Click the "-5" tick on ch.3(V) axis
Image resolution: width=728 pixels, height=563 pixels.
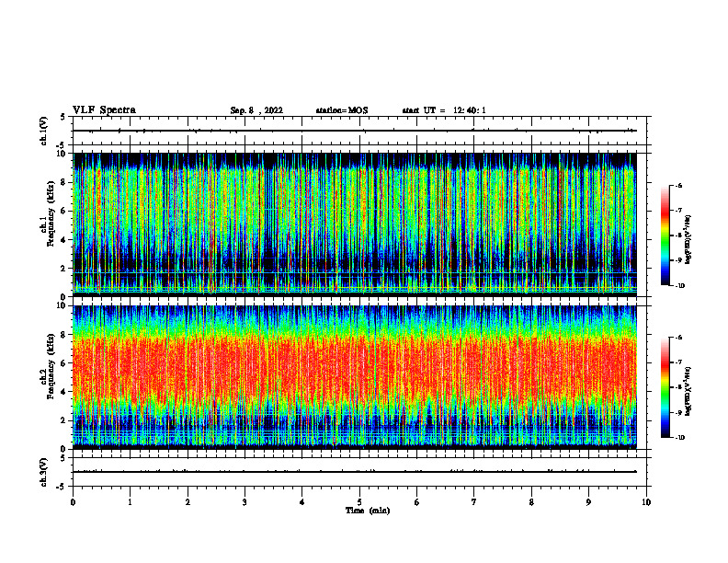pyautogui.click(x=62, y=487)
